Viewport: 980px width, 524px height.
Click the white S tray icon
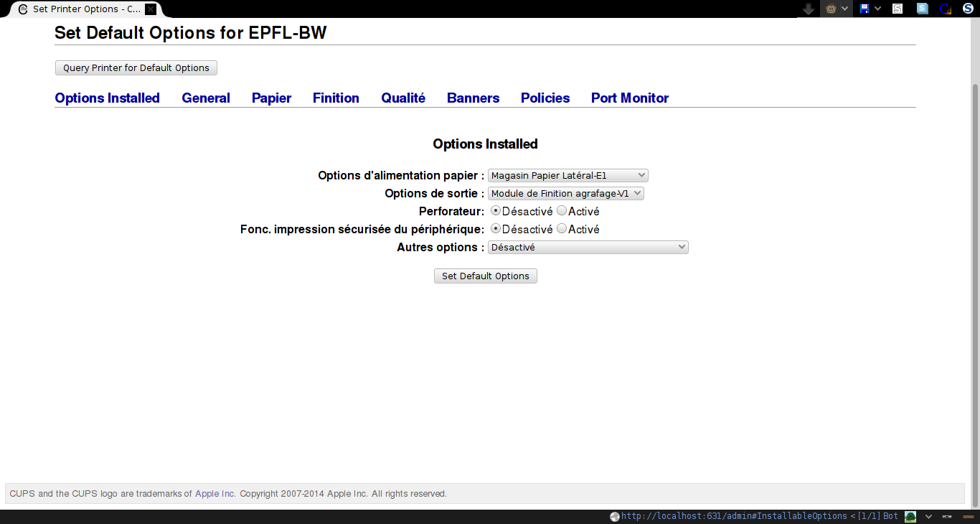click(x=897, y=9)
